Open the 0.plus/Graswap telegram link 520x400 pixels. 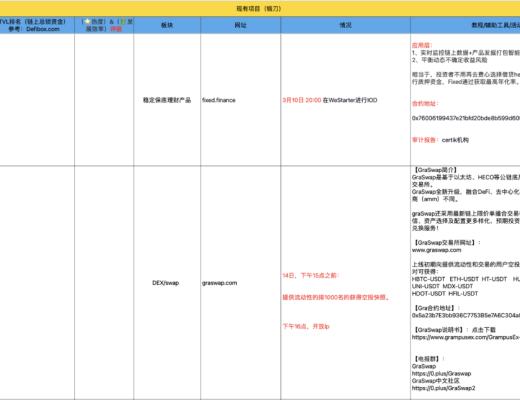441,374
